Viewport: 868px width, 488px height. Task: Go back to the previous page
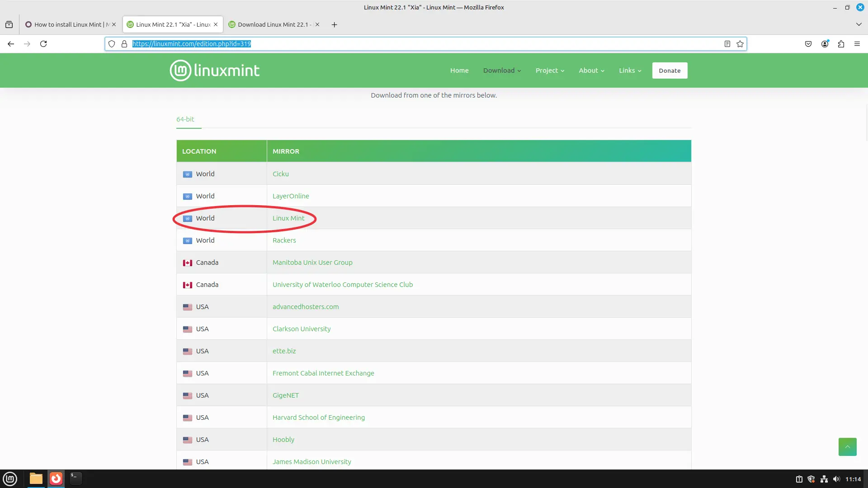coord(11,44)
